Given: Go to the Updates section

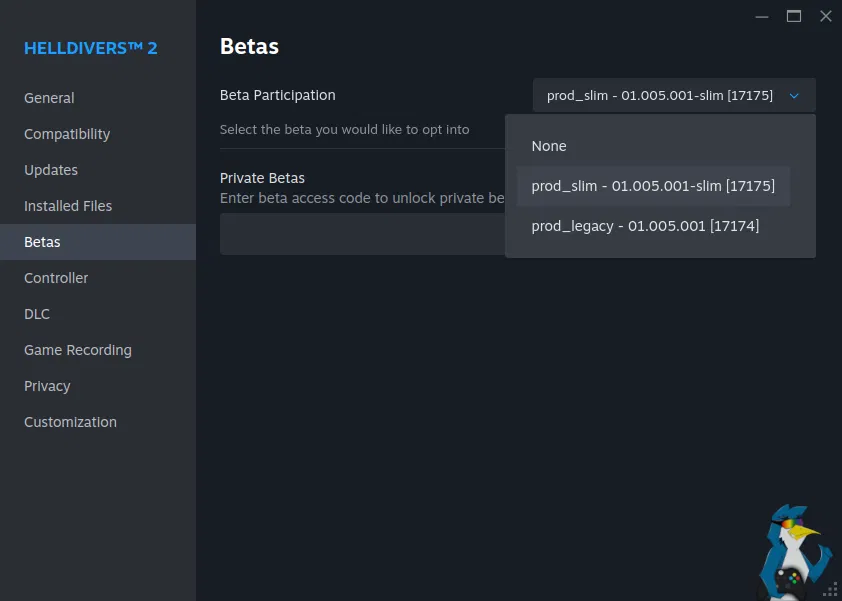Looking at the screenshot, I should coord(51,170).
